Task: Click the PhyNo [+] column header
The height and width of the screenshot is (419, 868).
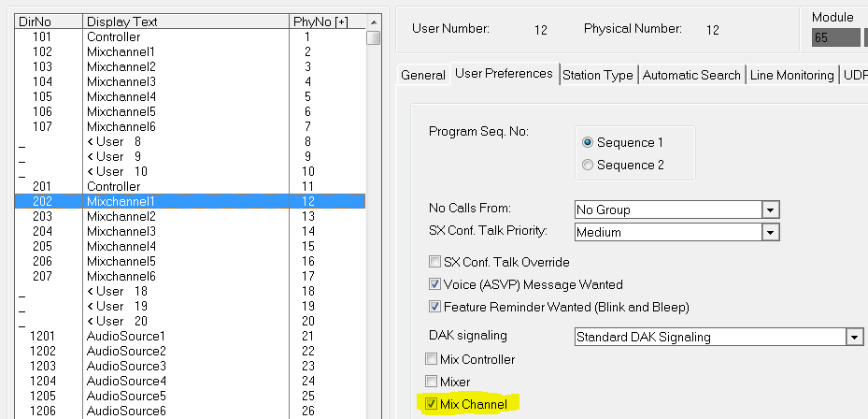Action: (x=320, y=22)
